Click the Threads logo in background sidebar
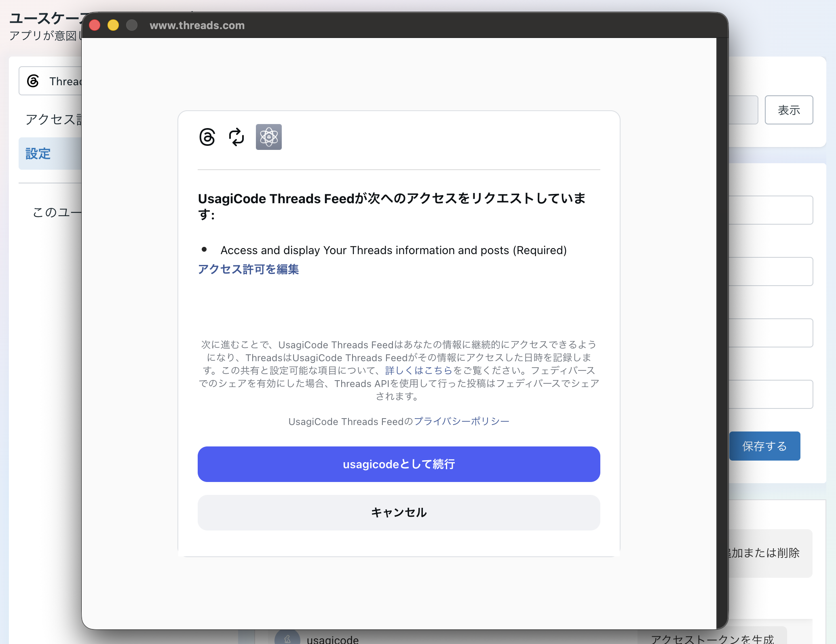Screen dimensions: 836x644 click(x=33, y=81)
